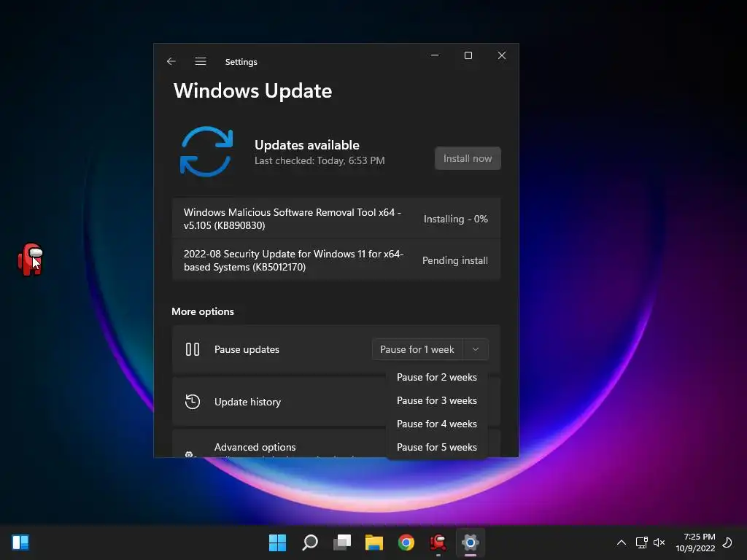The image size is (747, 560).
Task: Click the Advanced options gear icon
Action: pos(189,454)
